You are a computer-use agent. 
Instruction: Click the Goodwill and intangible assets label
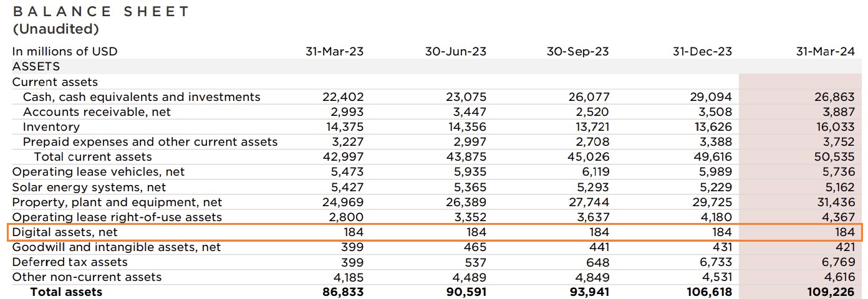(117, 247)
